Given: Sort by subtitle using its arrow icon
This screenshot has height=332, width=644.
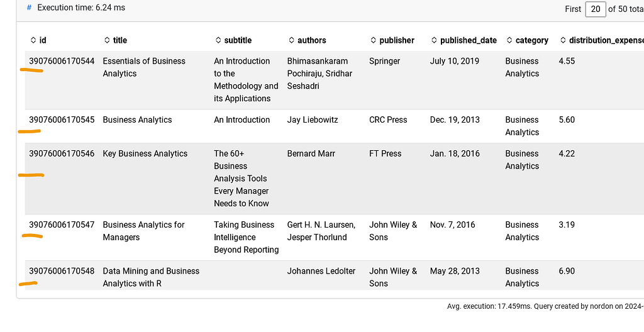Looking at the screenshot, I should [x=218, y=40].
